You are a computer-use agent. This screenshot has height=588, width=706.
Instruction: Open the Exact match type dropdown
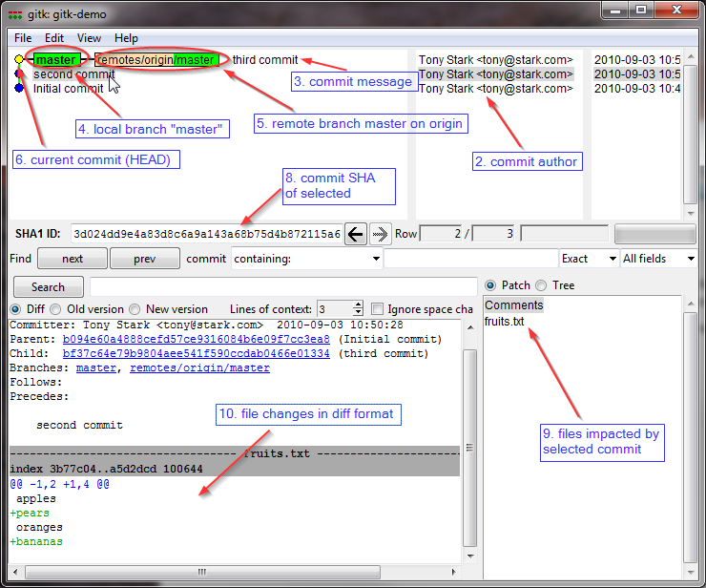click(589, 259)
